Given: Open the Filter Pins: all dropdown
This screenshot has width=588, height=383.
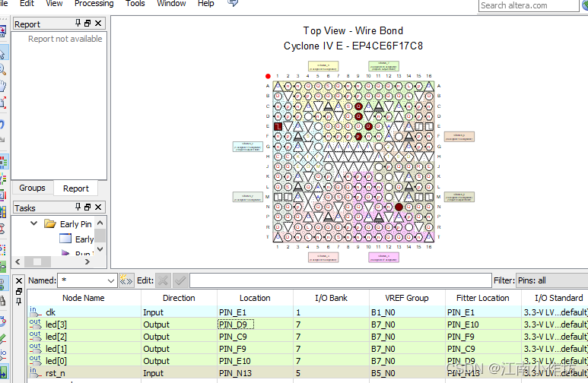Looking at the screenshot, I should point(551,280).
